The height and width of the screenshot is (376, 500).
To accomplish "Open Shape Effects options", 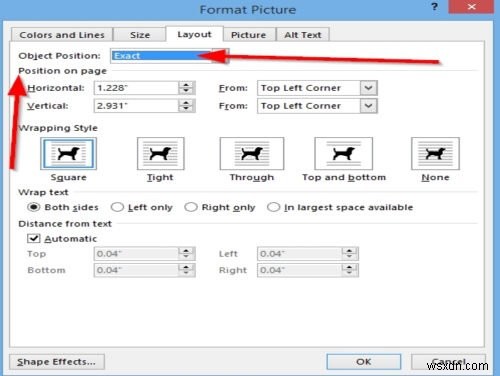I will (x=57, y=362).
